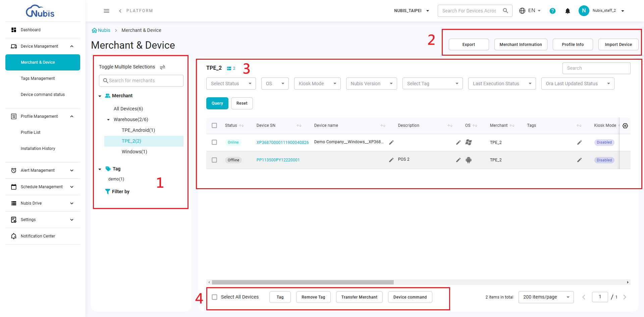Viewport: 644px width, 317px height.
Task: Open Profile List in the sidebar
Action: [x=43, y=133]
